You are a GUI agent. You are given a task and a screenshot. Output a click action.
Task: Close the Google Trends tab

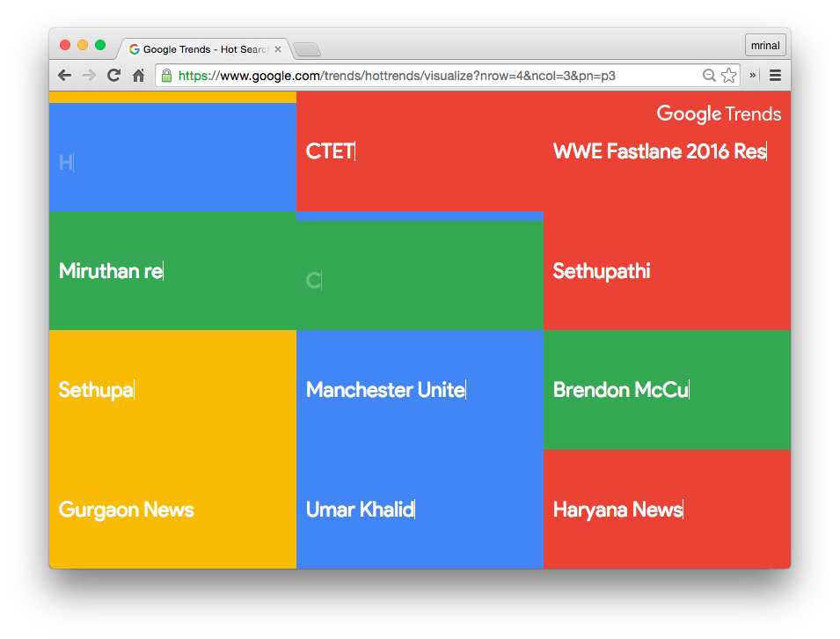[278, 49]
